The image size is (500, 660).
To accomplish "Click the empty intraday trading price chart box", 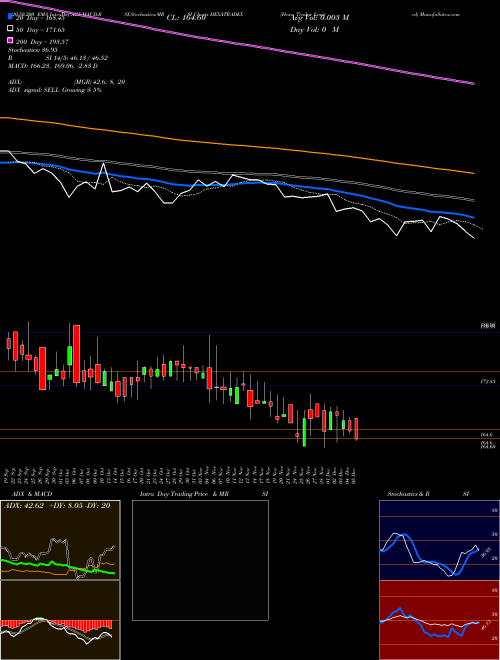I will click(x=200, y=560).
